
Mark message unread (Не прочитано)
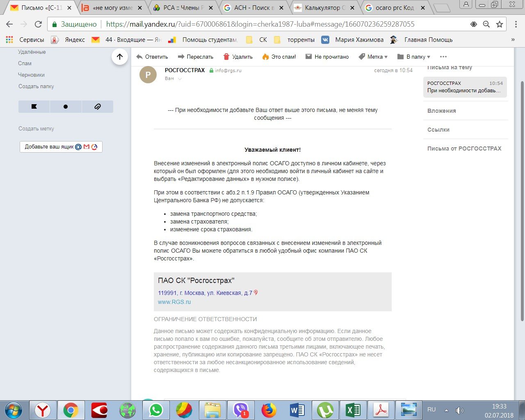[x=327, y=57]
